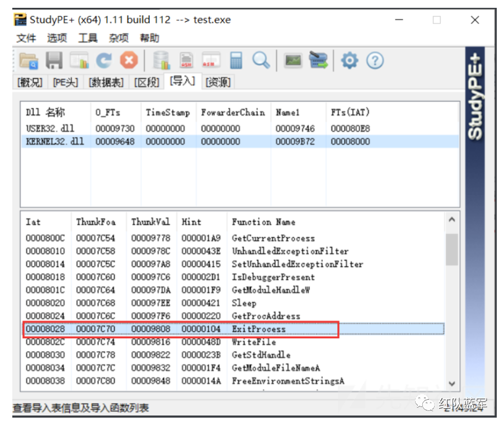Open the 选项 menu
This screenshot has width=504, height=426.
pyautogui.click(x=57, y=38)
